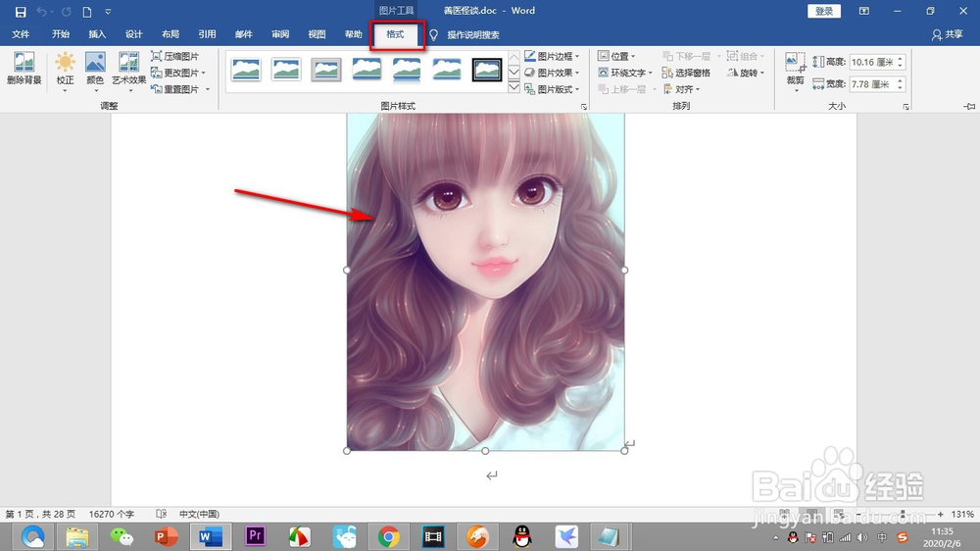Click 删除背景 (Remove Background) icon
This screenshot has height=551, width=980.
click(x=24, y=69)
